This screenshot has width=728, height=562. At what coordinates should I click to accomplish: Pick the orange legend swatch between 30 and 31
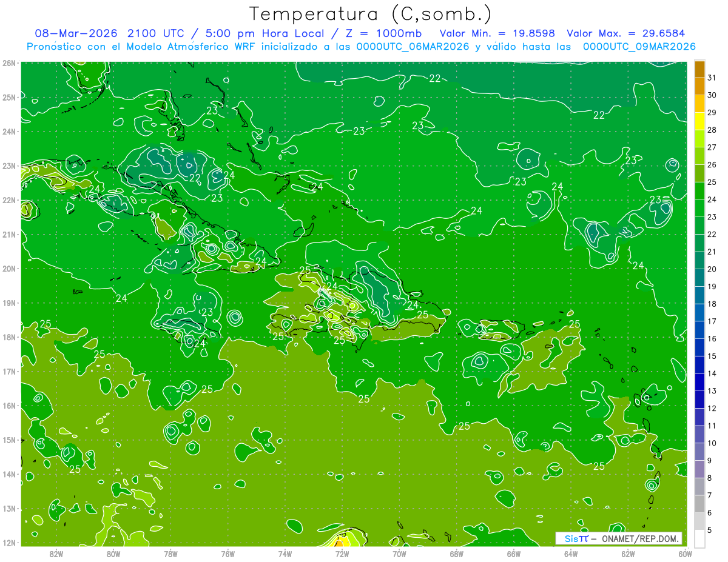tap(700, 87)
